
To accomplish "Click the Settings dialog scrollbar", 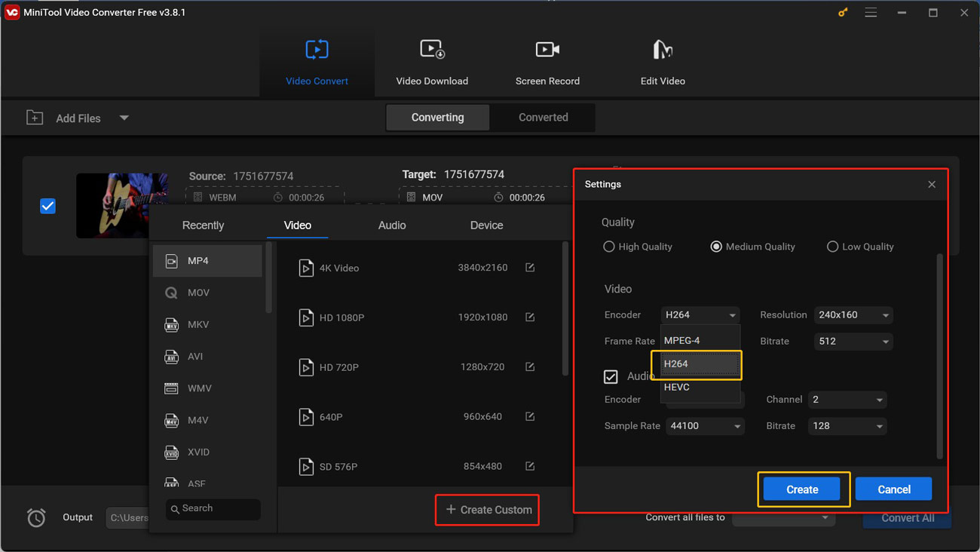I will click(939, 356).
